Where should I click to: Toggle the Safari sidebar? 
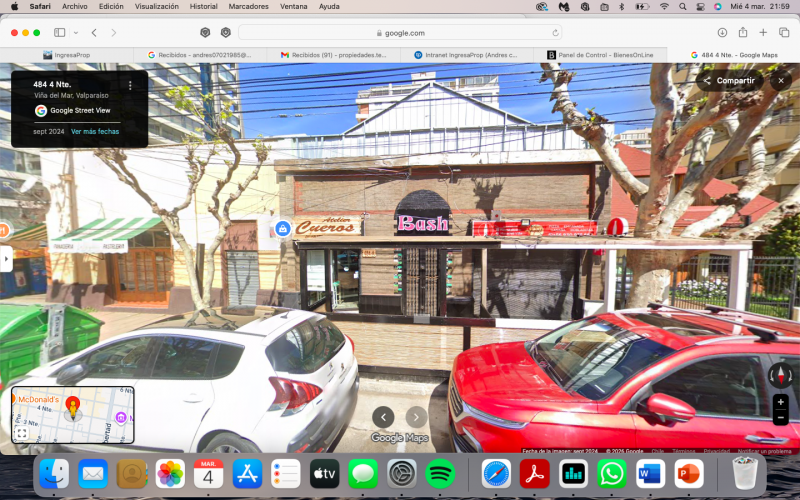pos(60,32)
